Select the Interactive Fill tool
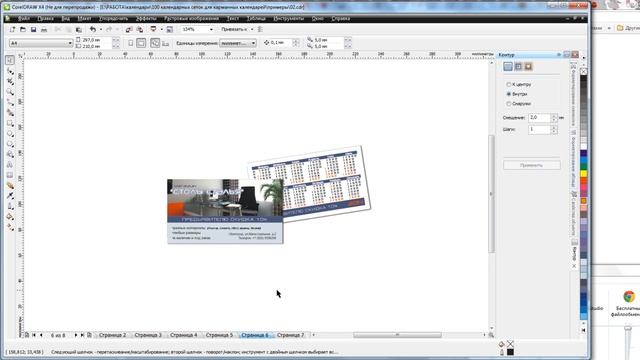Screen dimensions: 640x360 [x=10, y=227]
